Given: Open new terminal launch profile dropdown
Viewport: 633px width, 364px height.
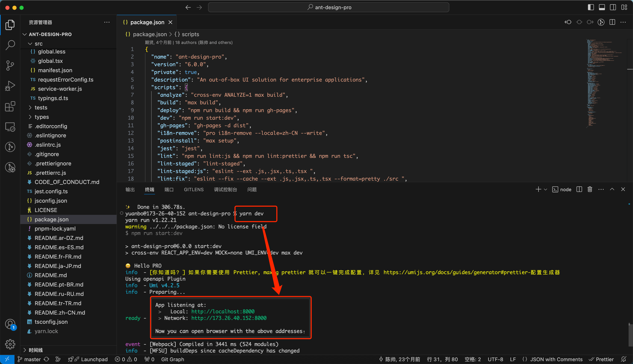Looking at the screenshot, I should pyautogui.click(x=545, y=189).
